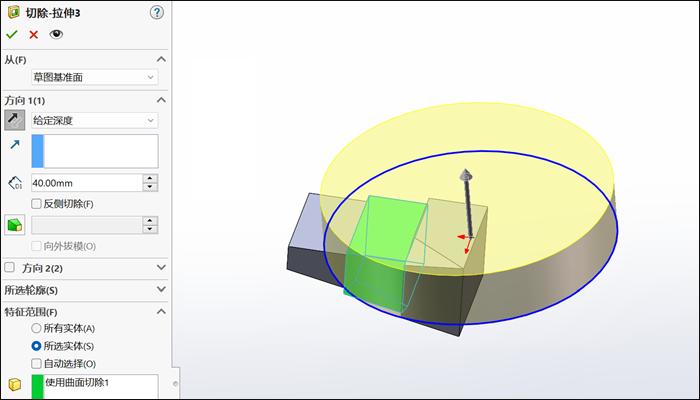Click the 40.00mm depth field
Image resolution: width=700 pixels, height=400 pixels.
[87, 183]
